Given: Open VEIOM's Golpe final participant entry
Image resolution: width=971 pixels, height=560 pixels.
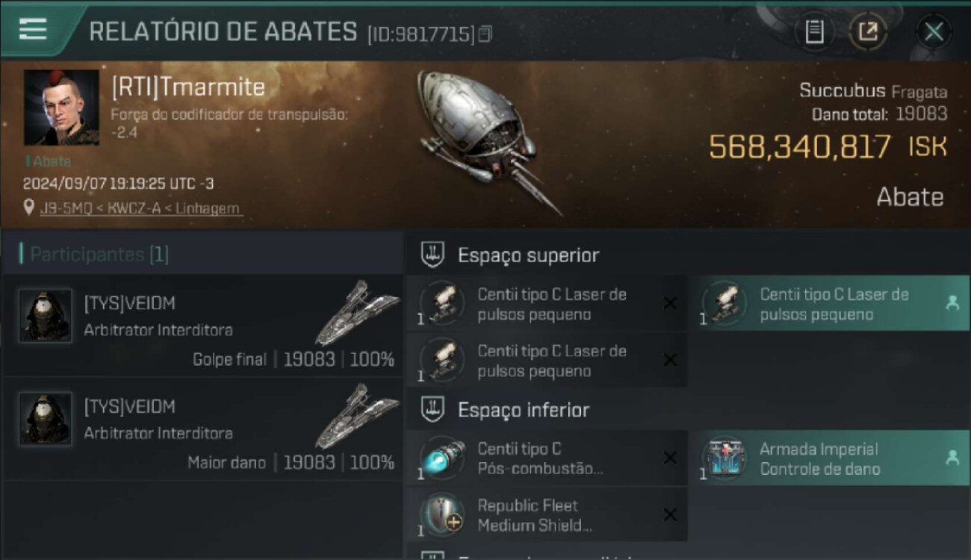Looking at the screenshot, I should tap(202, 325).
